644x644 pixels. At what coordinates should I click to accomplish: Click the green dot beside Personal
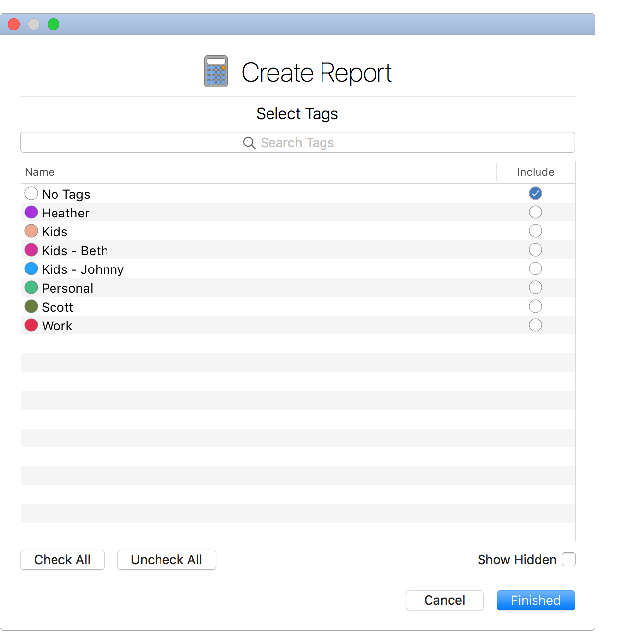31,287
